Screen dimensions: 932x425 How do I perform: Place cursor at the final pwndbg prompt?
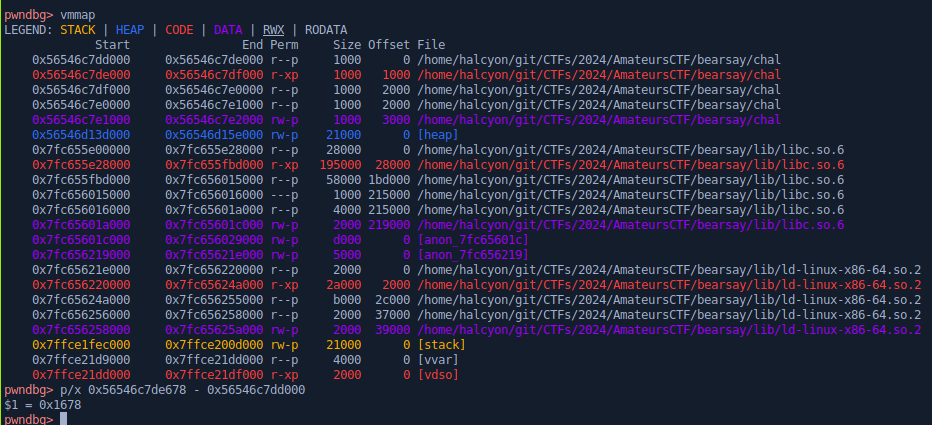tap(64, 419)
